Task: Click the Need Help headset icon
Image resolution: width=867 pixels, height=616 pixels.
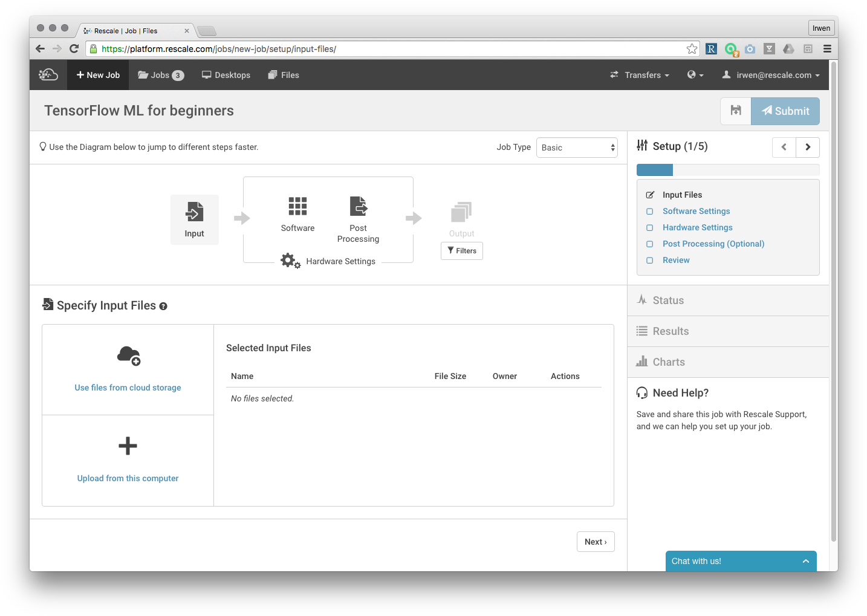Action: pos(641,392)
